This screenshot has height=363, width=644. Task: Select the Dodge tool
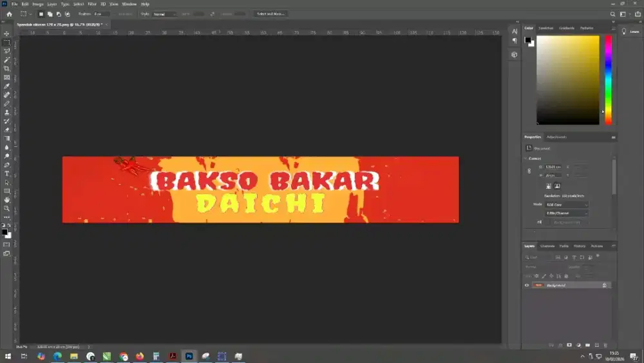(6, 156)
